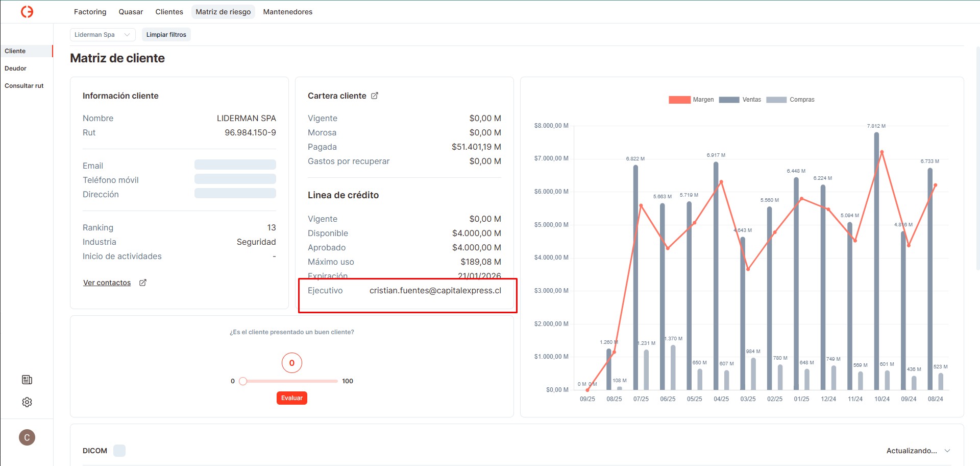The height and width of the screenshot is (466, 980).
Task: Click external link icon next to Ver contactos
Action: tap(143, 283)
